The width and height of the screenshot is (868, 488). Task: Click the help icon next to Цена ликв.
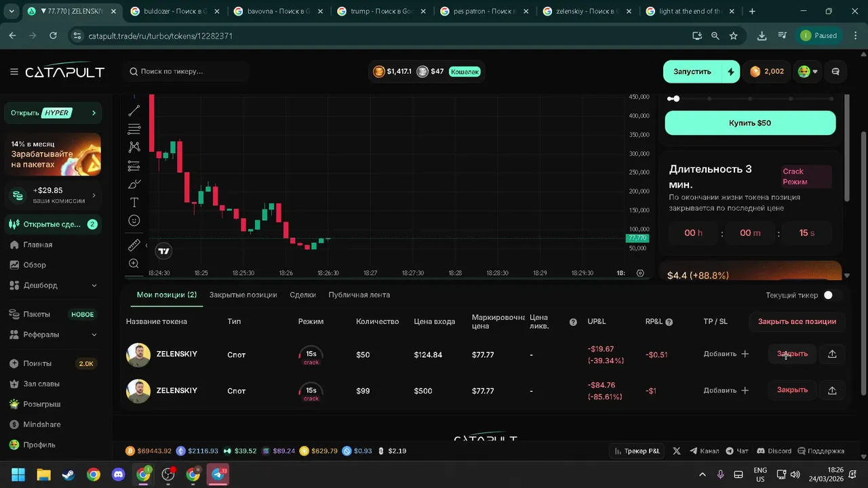click(x=573, y=322)
